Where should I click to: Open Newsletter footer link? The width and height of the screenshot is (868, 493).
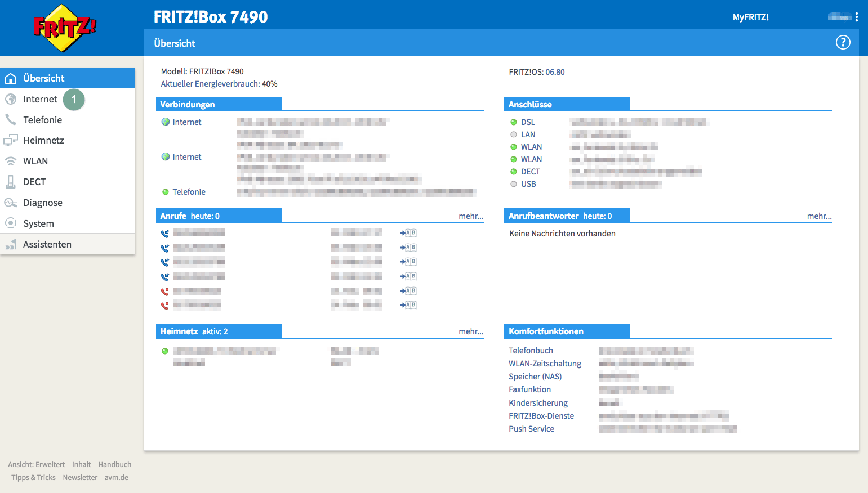click(80, 478)
